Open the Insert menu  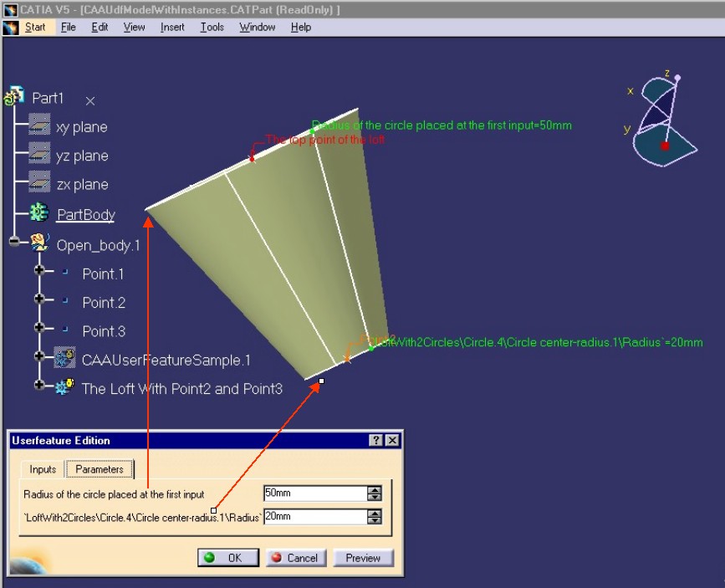[x=172, y=28]
